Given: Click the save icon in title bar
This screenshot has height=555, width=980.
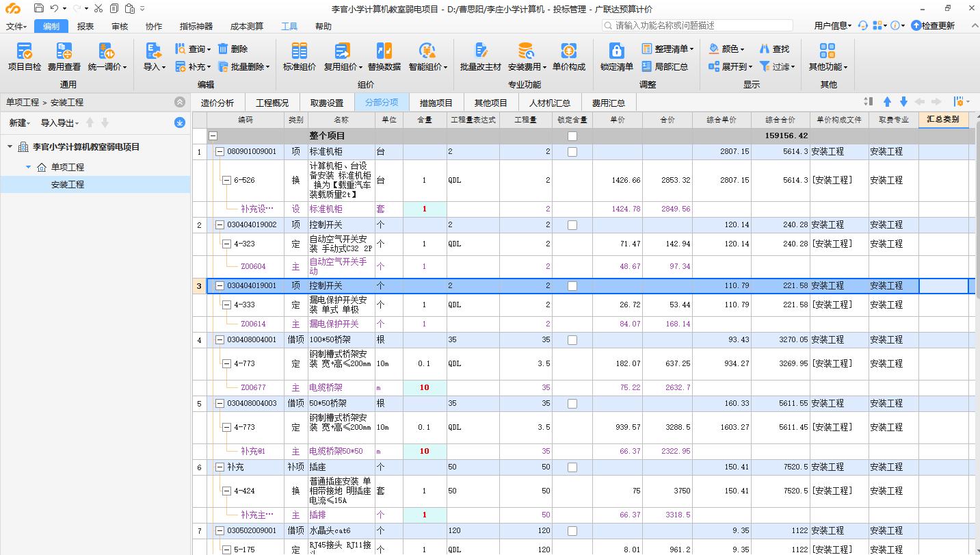Looking at the screenshot, I should click(39, 8).
